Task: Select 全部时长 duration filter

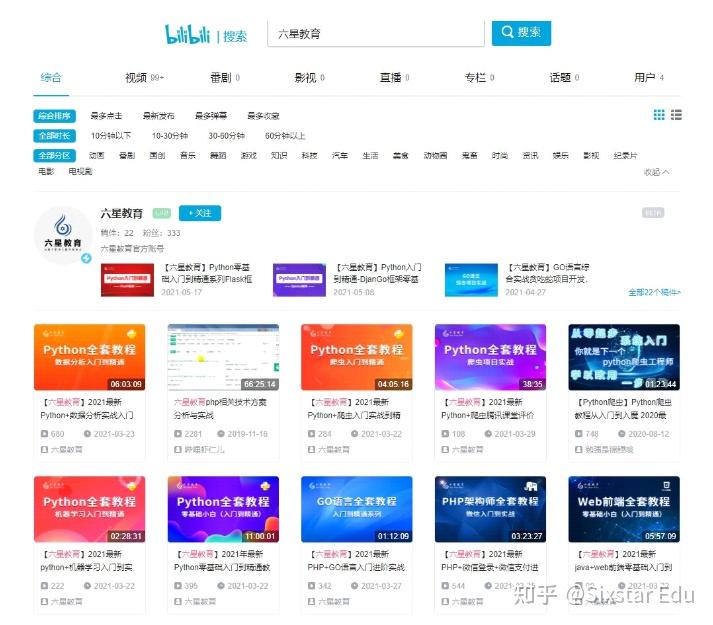Action: click(x=54, y=136)
